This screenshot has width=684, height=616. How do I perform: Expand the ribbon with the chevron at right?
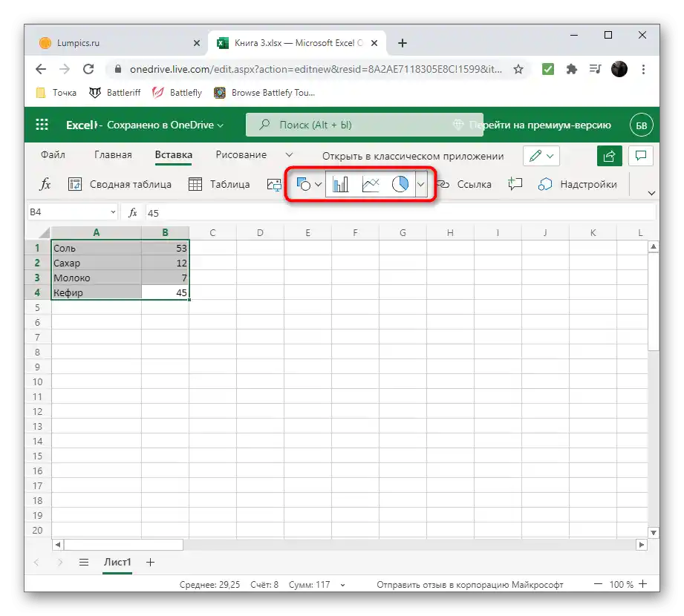click(652, 193)
